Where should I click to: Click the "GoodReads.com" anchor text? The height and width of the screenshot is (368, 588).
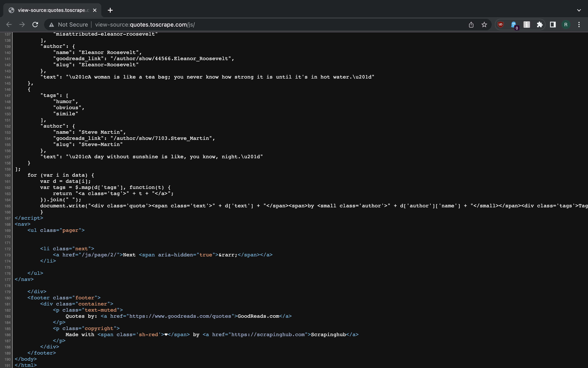click(x=258, y=316)
